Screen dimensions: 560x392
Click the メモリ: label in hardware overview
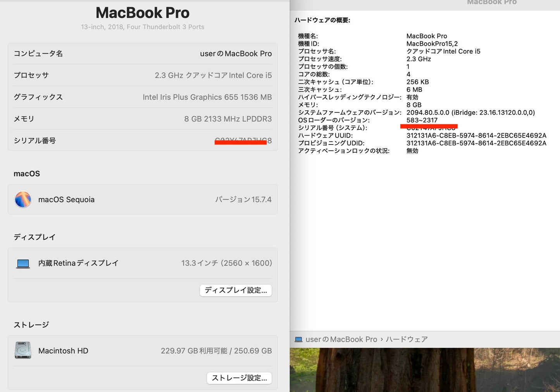(308, 105)
